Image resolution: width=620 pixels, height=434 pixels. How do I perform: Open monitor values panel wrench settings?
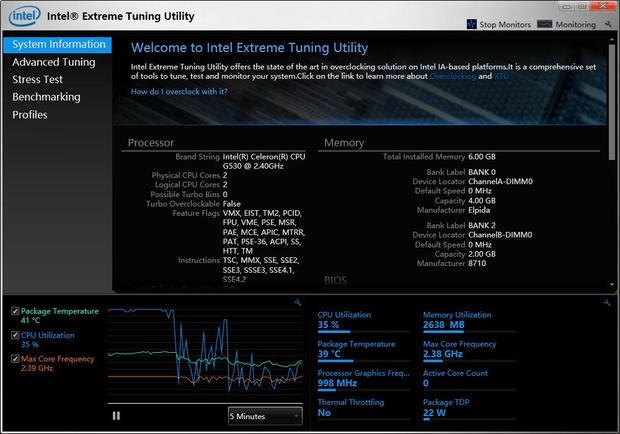click(x=607, y=303)
